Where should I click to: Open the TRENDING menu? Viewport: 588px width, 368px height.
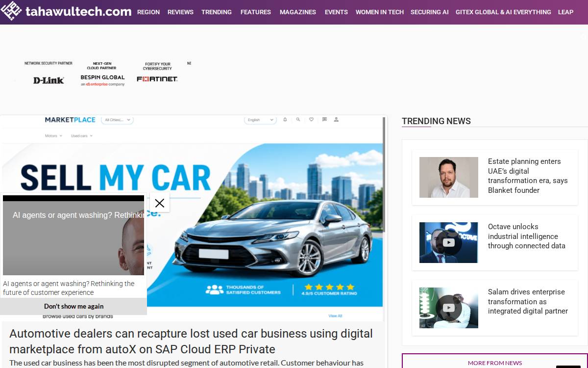(x=217, y=12)
